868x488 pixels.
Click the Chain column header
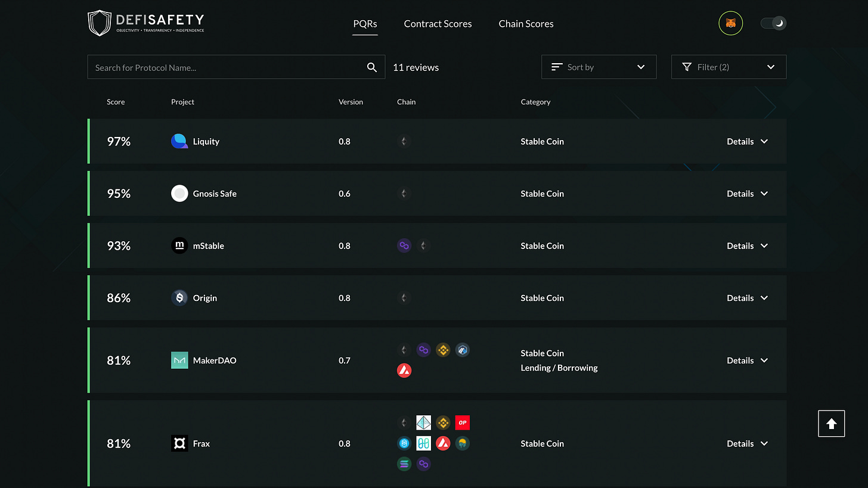[406, 102]
